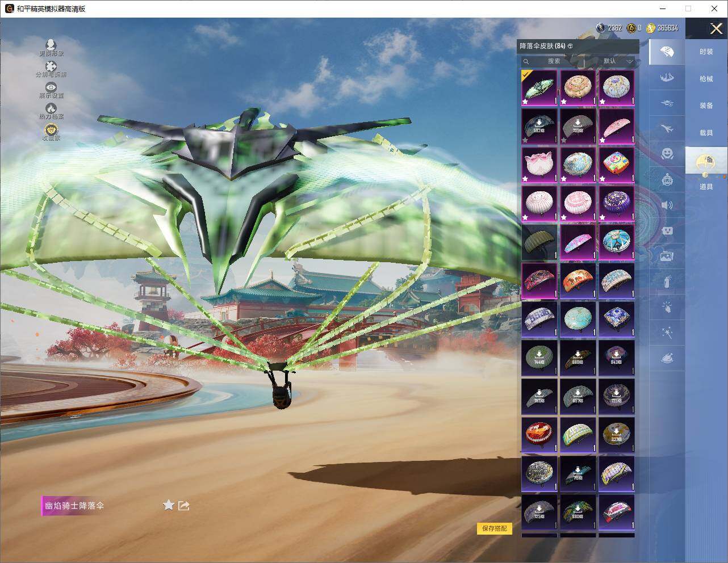Select the roast chicken subcategory icon
This screenshot has height=563, width=728.
(x=667, y=359)
